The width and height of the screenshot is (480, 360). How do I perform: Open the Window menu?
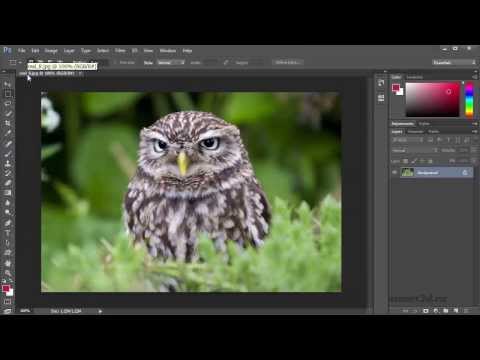(168, 51)
